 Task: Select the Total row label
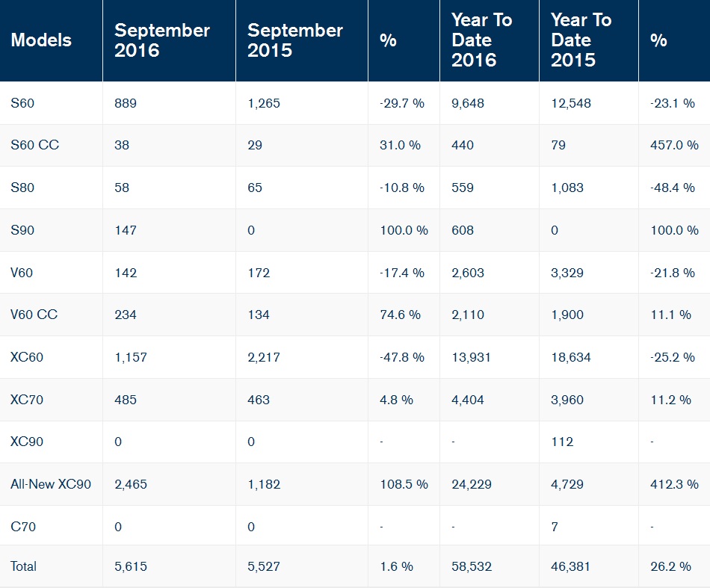[24, 566]
